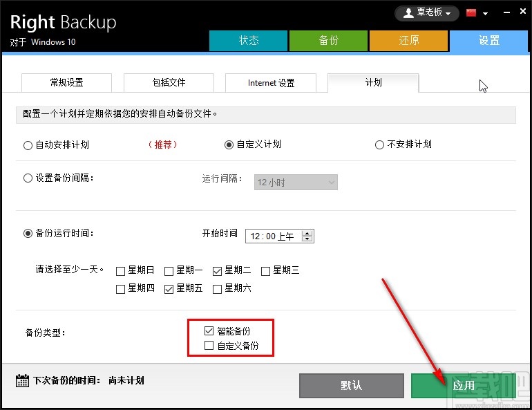
Task: Open the 设置 main tab
Action: pos(488,41)
